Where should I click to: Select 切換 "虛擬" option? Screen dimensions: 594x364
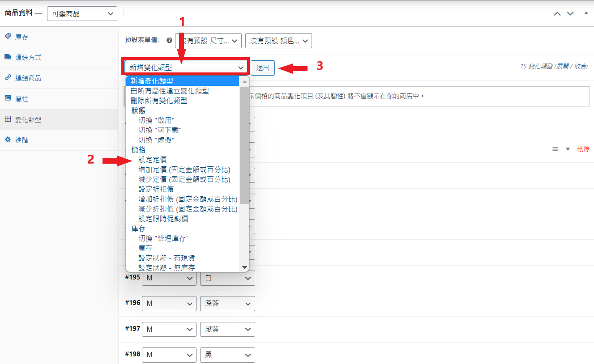[x=183, y=140]
